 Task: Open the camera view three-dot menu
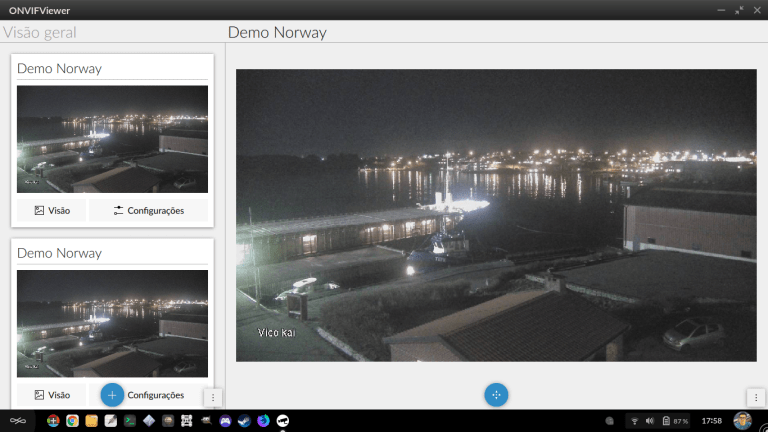click(x=756, y=397)
